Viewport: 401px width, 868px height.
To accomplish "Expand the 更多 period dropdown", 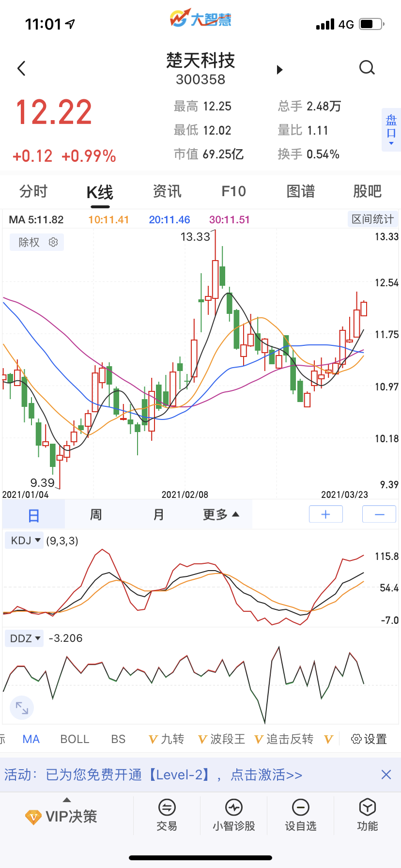I will pyautogui.click(x=221, y=514).
